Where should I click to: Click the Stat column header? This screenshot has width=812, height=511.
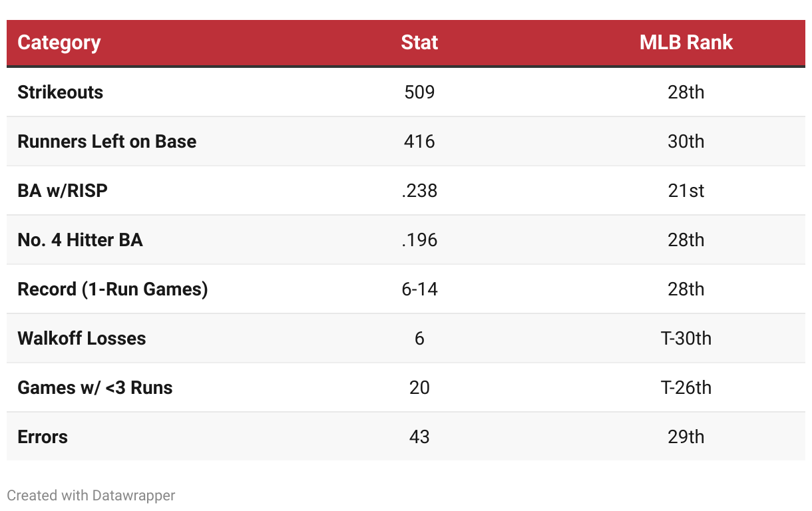click(x=419, y=43)
